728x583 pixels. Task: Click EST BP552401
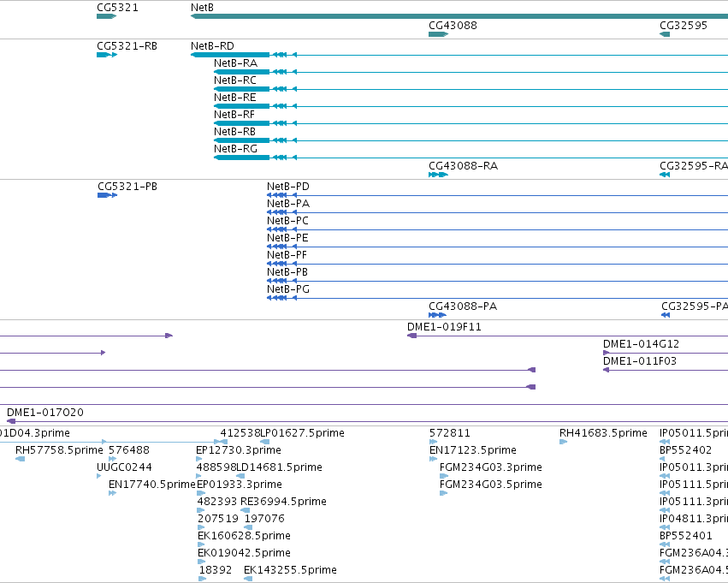(x=685, y=536)
